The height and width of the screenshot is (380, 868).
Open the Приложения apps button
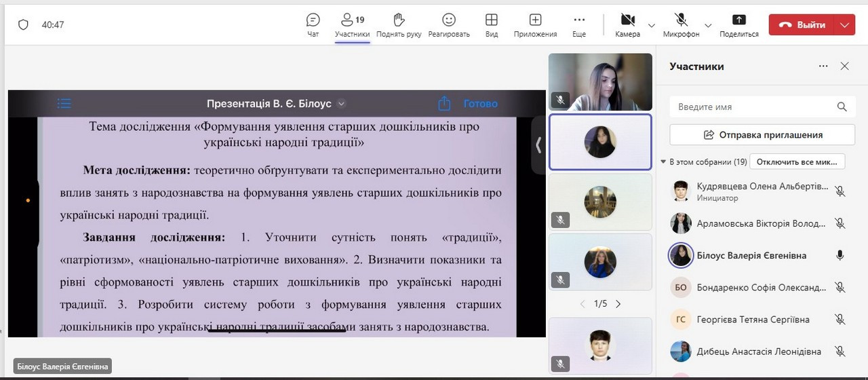[535, 24]
